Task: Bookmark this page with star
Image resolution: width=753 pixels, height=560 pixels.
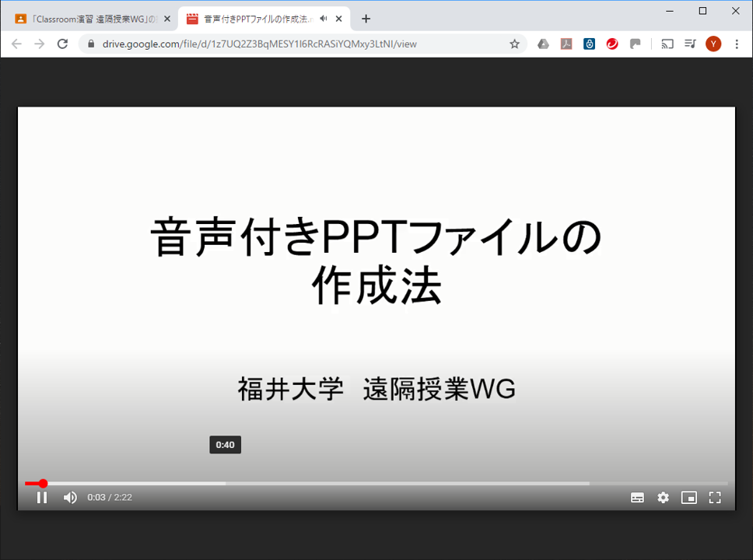Action: click(x=514, y=44)
